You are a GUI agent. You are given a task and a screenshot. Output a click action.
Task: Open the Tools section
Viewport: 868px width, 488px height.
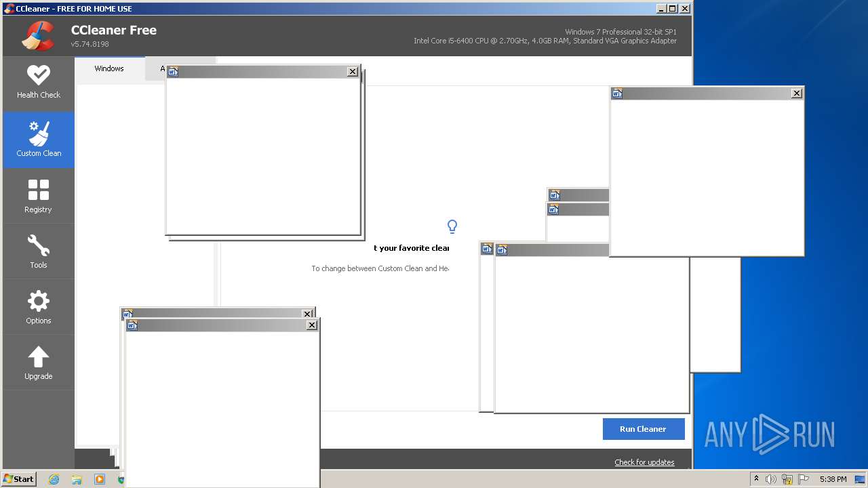tap(39, 251)
